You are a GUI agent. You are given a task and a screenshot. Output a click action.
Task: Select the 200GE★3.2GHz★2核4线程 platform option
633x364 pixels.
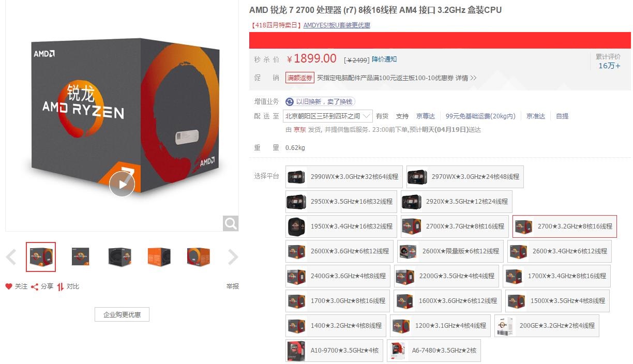pos(547,326)
